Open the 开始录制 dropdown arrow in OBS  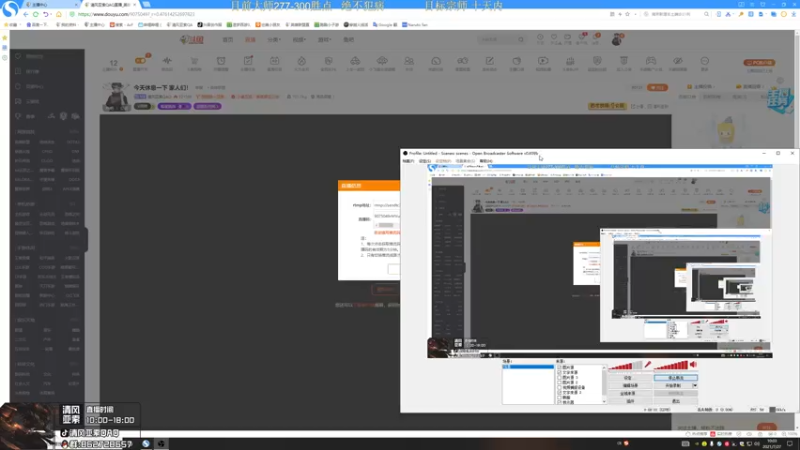[695, 386]
